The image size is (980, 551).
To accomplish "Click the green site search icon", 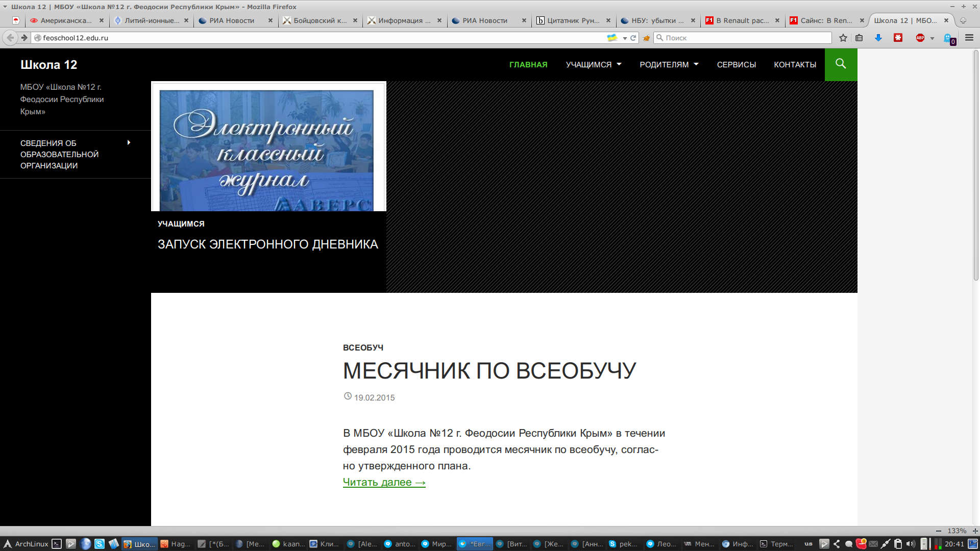I will [841, 64].
